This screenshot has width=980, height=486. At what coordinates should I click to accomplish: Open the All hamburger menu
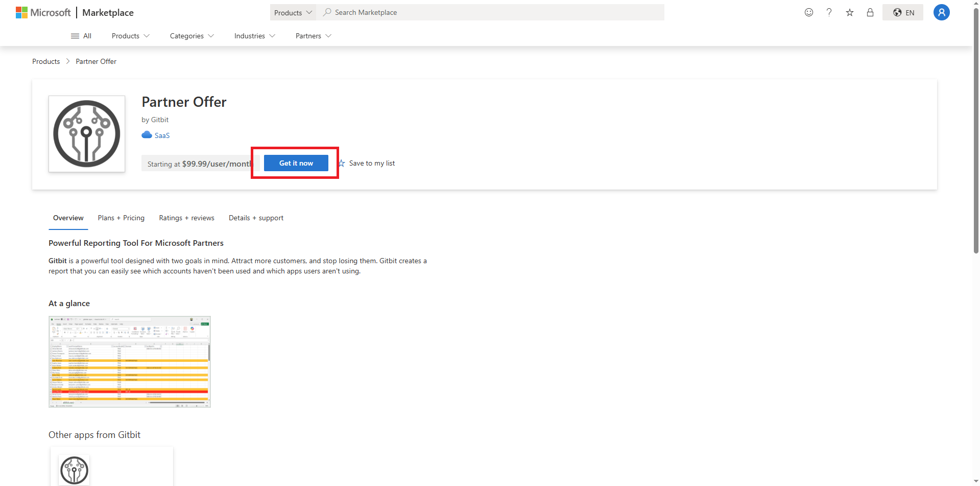(81, 36)
